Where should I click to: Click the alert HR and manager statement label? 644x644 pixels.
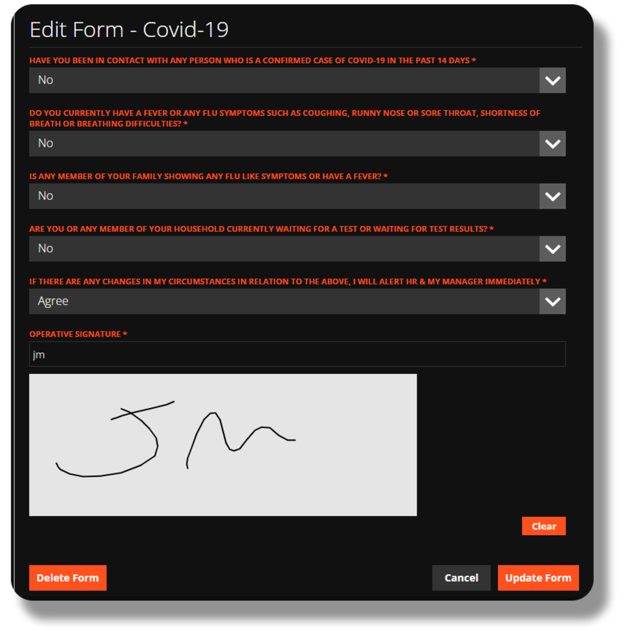pyautogui.click(x=288, y=281)
